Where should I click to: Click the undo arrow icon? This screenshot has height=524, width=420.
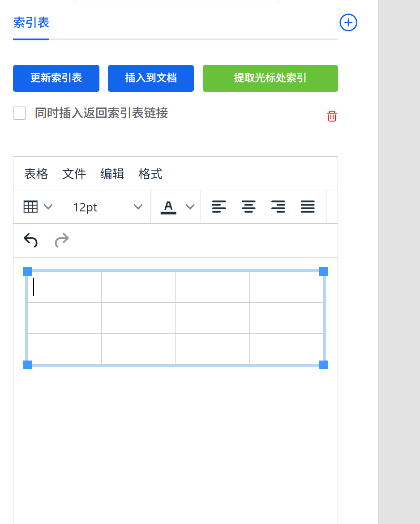tap(30, 241)
